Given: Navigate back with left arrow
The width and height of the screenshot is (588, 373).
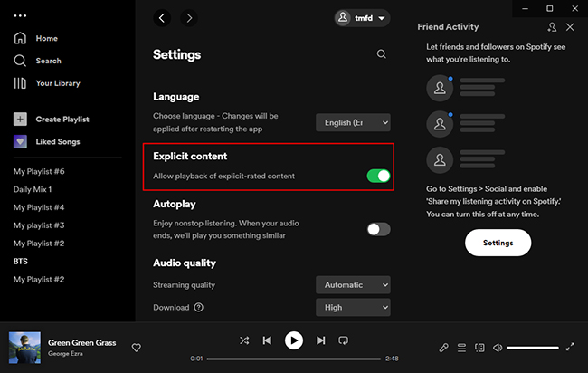Looking at the screenshot, I should coord(162,18).
